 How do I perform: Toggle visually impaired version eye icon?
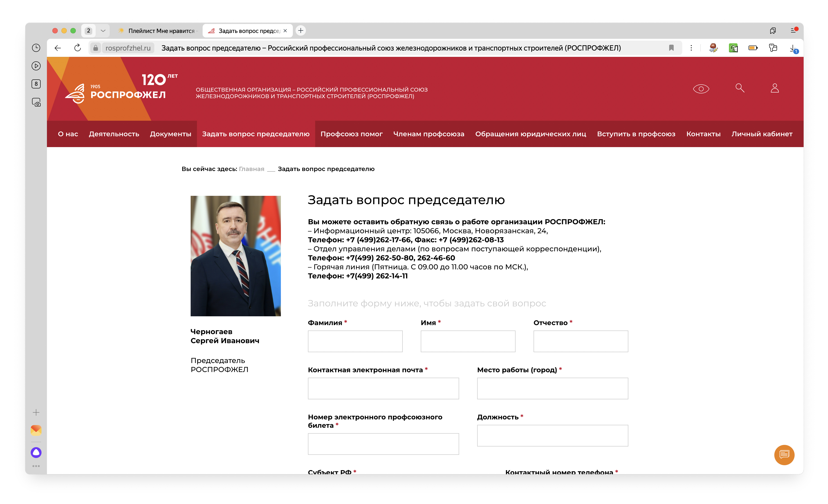(x=701, y=89)
